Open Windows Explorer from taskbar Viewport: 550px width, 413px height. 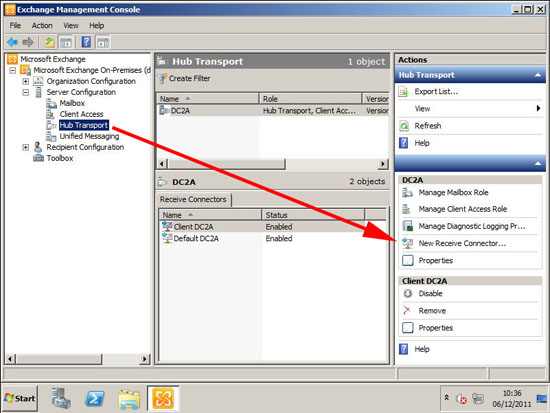tap(129, 399)
